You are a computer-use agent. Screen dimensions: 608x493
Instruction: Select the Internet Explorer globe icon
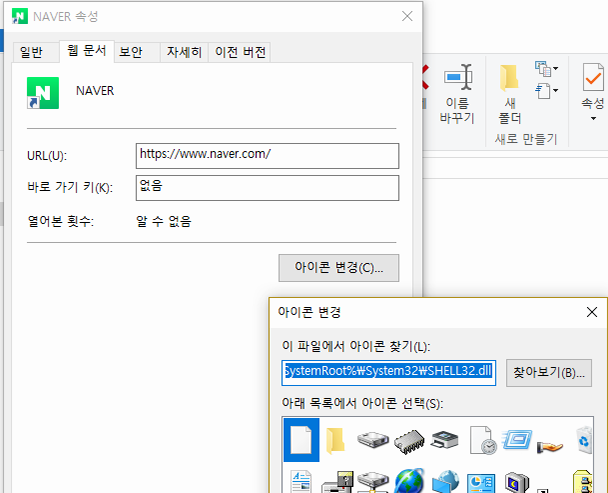point(409,481)
